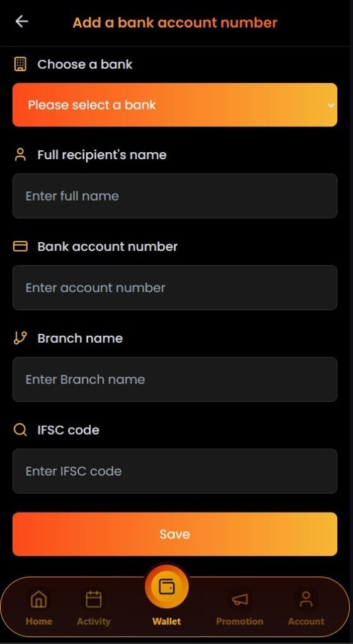The image size is (353, 644).
Task: Click the building icon beside Choose a bank
Action: click(20, 64)
